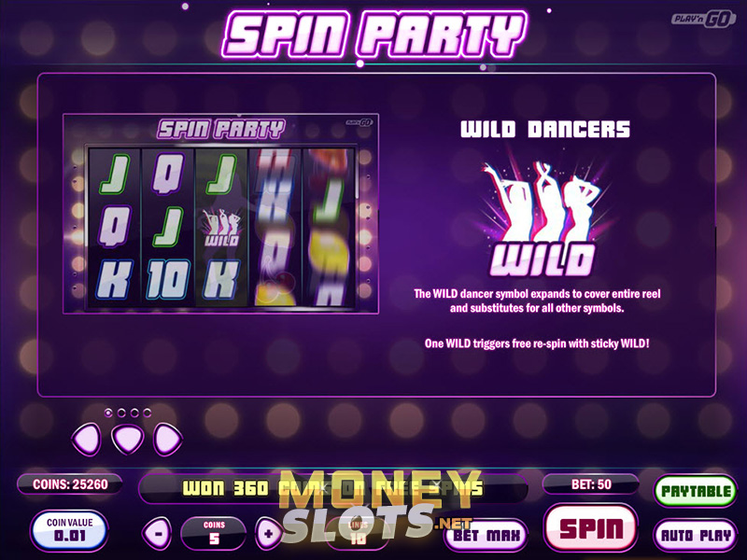Click the Play'n GO logo
The image size is (747, 560).
(703, 19)
